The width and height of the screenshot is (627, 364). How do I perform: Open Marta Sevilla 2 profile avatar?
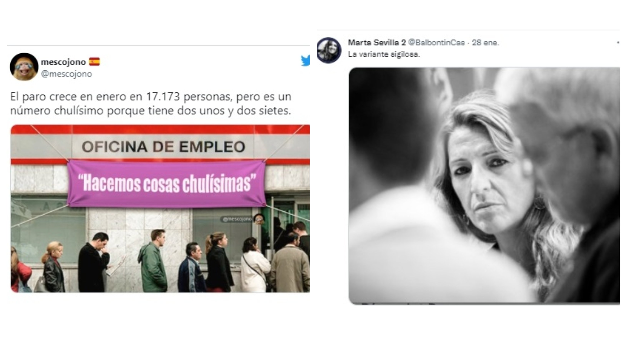[x=329, y=50]
